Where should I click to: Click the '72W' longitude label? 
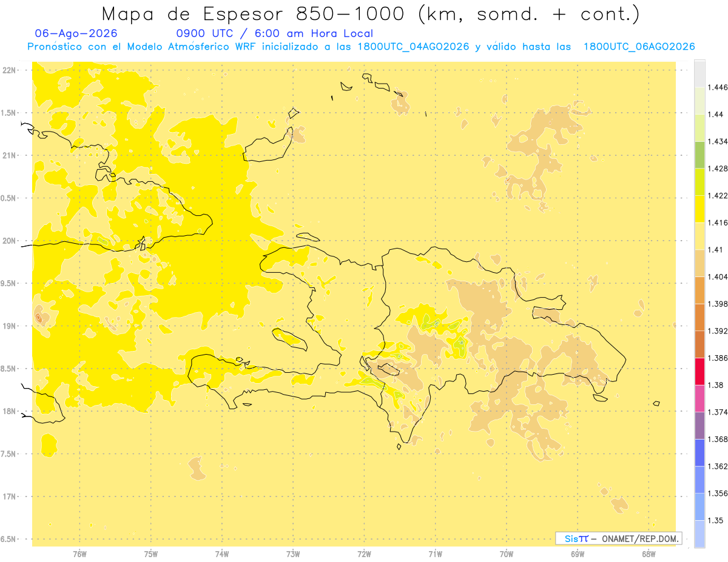[x=364, y=554]
